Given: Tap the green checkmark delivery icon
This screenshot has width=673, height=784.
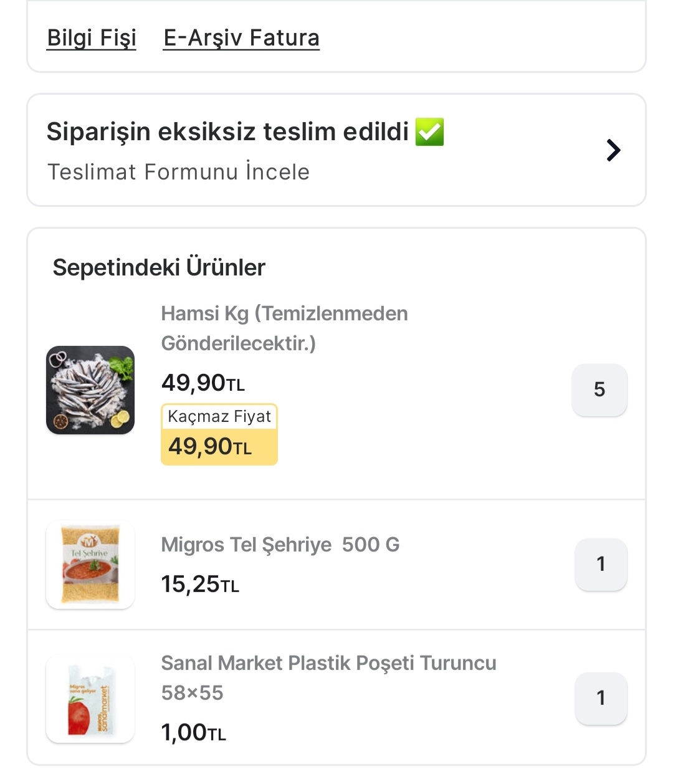Looking at the screenshot, I should click(430, 131).
